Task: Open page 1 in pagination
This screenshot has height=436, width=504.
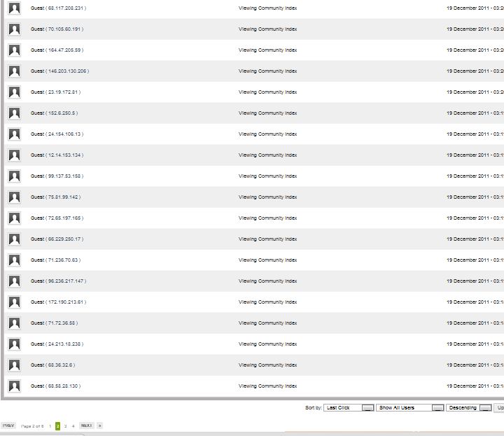Action: coord(50,426)
